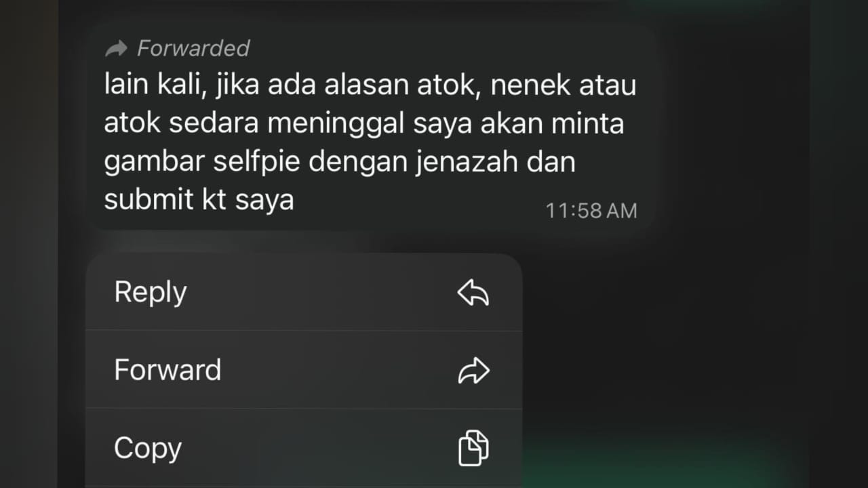This screenshot has height=488, width=868.
Task: Click the forwarded message bubble text
Action: coord(370,144)
